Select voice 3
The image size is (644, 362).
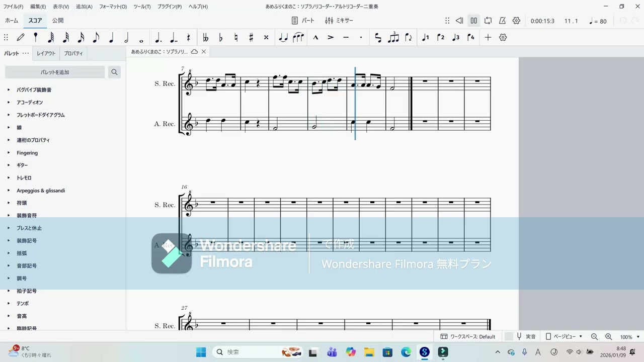456,37
